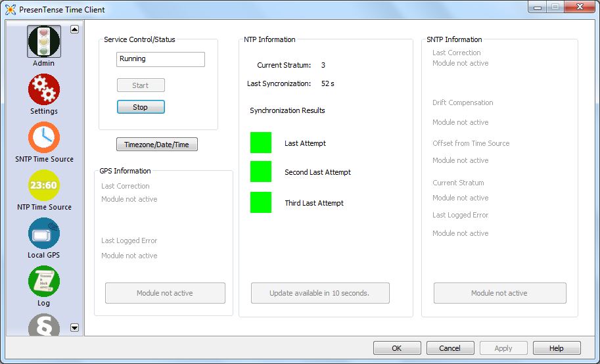Click the 'Drift Compensation' label
The width and height of the screenshot is (600, 364).
click(463, 102)
